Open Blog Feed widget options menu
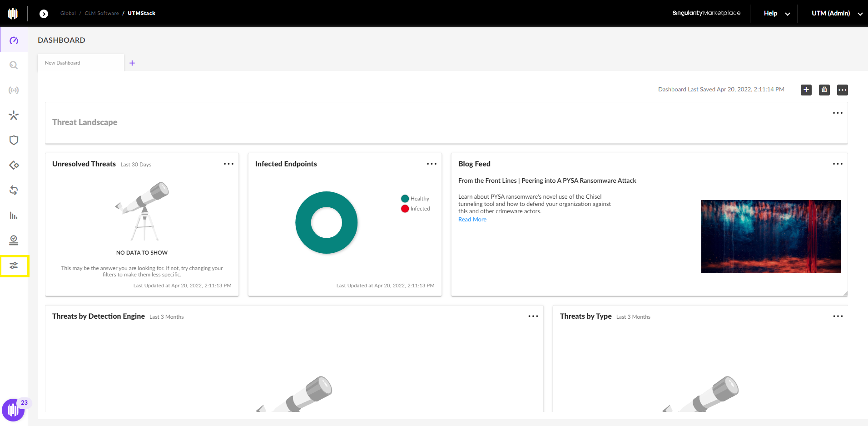The height and width of the screenshot is (426, 868). 838,164
